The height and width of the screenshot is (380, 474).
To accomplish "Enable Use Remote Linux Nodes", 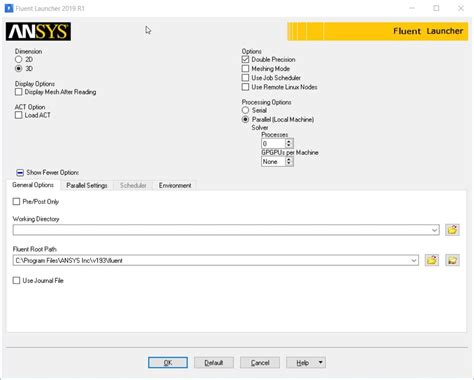I will (x=245, y=87).
